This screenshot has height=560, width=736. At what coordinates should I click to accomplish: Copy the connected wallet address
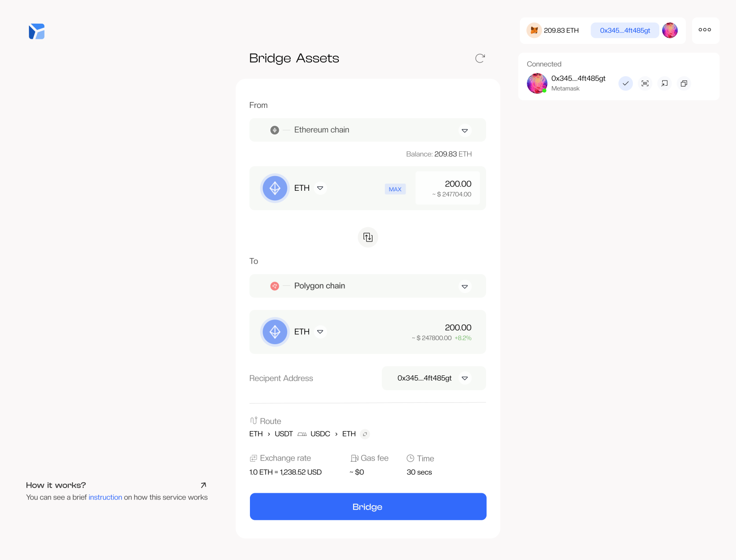683,83
